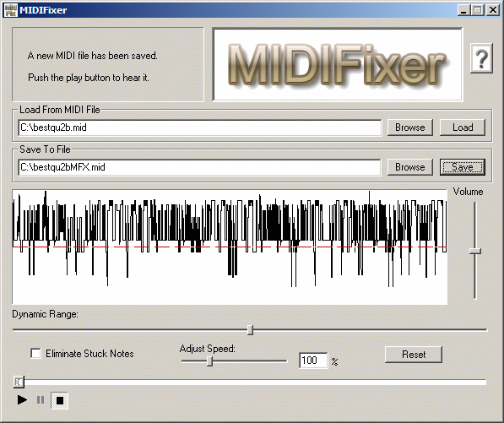Screen dimensions: 504x423
Task: Click the Load From MIDI File path field
Action: point(200,127)
